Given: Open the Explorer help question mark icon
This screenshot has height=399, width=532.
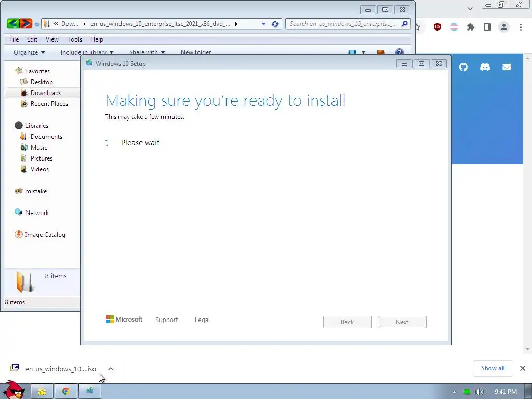Looking at the screenshot, I should click(x=400, y=52).
